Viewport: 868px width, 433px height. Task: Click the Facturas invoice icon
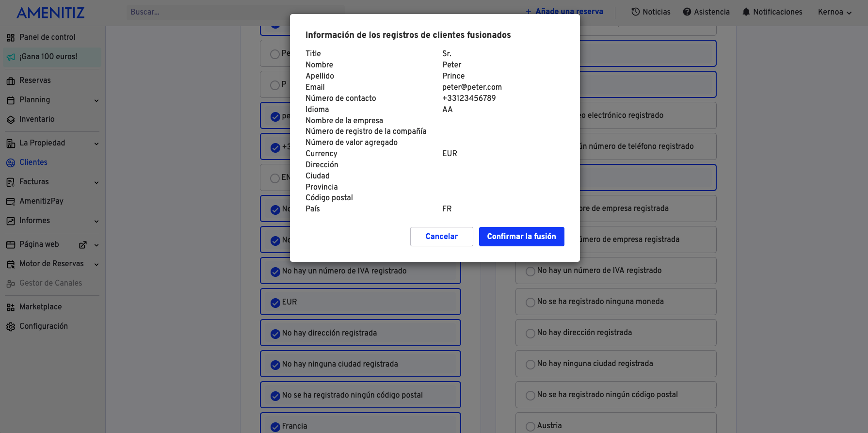pos(11,182)
